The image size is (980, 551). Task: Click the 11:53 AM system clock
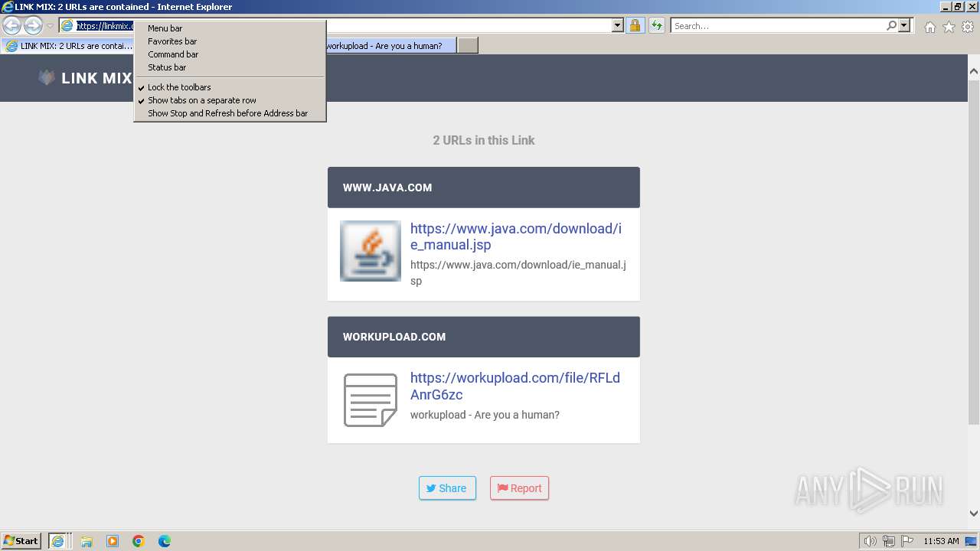pos(941,541)
